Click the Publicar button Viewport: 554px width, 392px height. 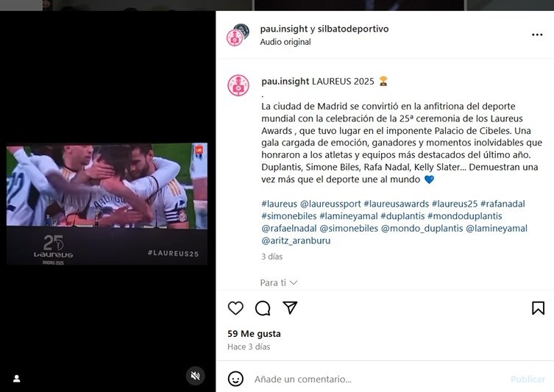(x=528, y=379)
